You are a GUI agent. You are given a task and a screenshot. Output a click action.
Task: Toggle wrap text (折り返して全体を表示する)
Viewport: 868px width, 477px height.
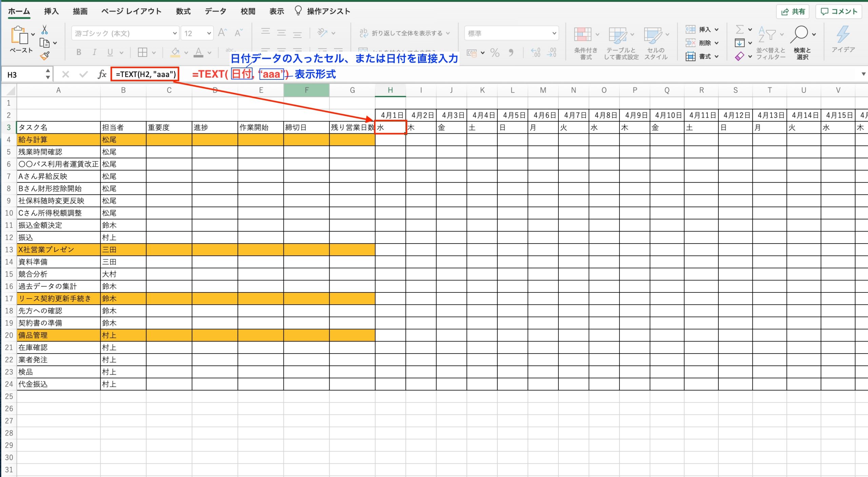click(405, 33)
